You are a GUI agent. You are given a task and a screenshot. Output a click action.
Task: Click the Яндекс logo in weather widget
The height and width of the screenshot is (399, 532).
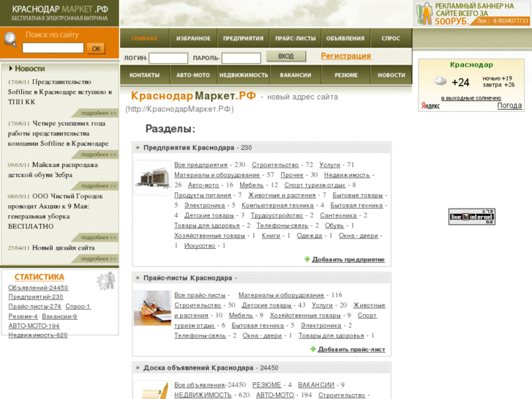point(430,105)
